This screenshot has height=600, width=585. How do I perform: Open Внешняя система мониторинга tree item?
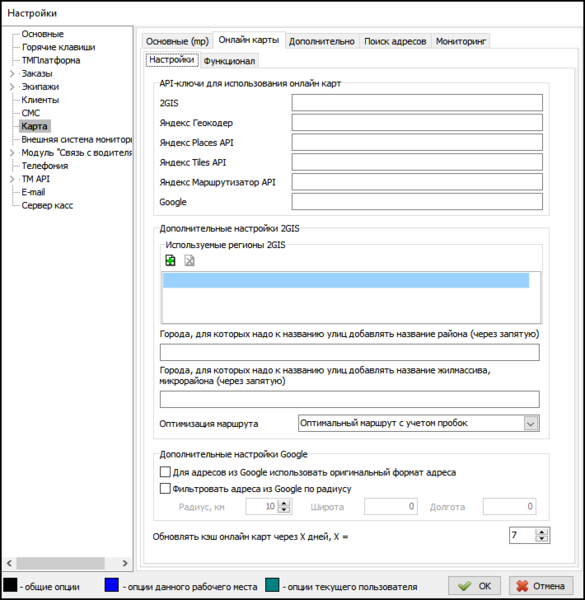pos(77,139)
